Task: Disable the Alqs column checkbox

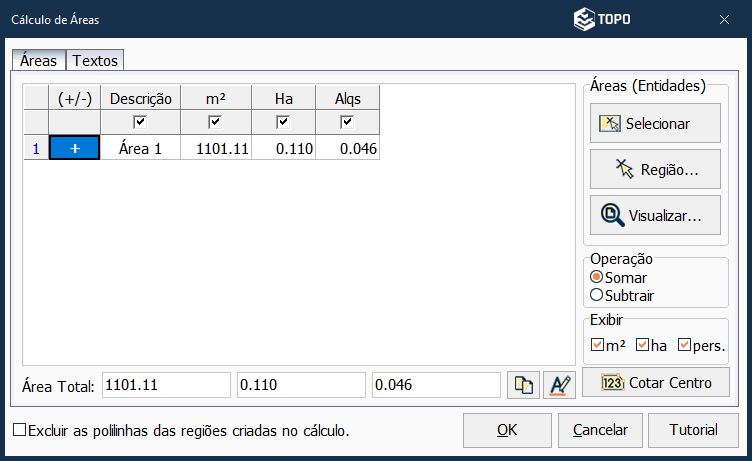Action: click(x=347, y=122)
